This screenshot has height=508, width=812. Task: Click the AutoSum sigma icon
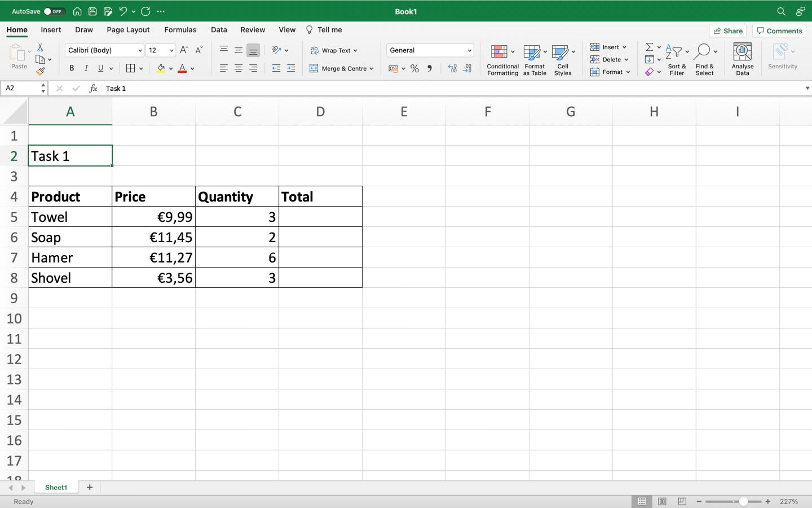click(x=650, y=47)
